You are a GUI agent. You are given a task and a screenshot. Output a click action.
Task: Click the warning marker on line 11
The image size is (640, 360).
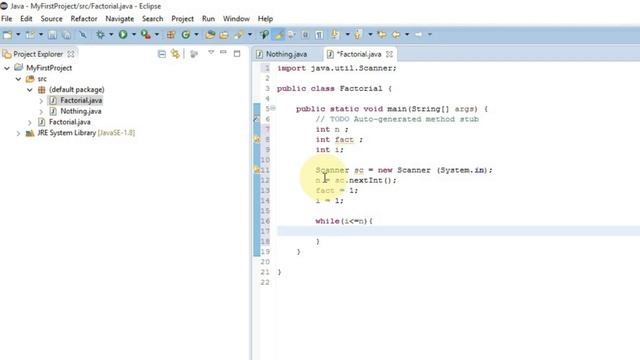tap(257, 170)
